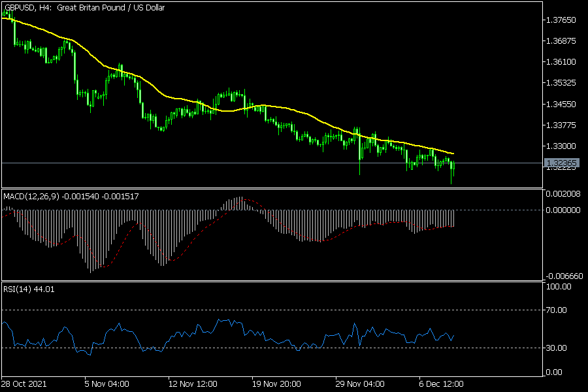Click price level 1.35325 on axis
This screenshot has width=588, height=392.
coord(561,82)
